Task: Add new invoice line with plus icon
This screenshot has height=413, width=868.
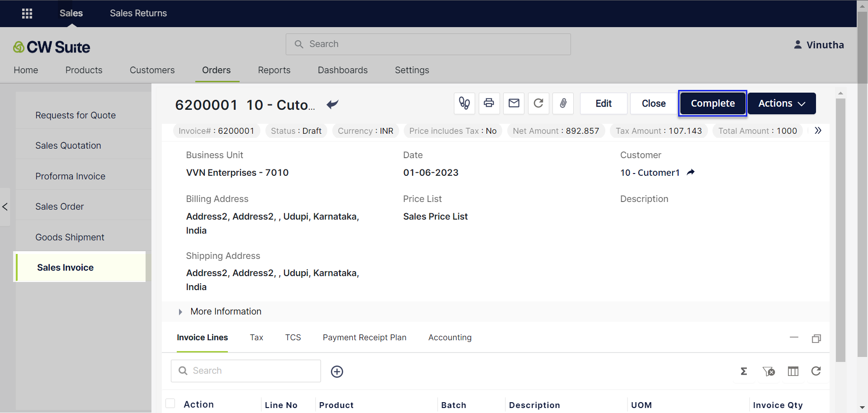Action: pos(337,371)
